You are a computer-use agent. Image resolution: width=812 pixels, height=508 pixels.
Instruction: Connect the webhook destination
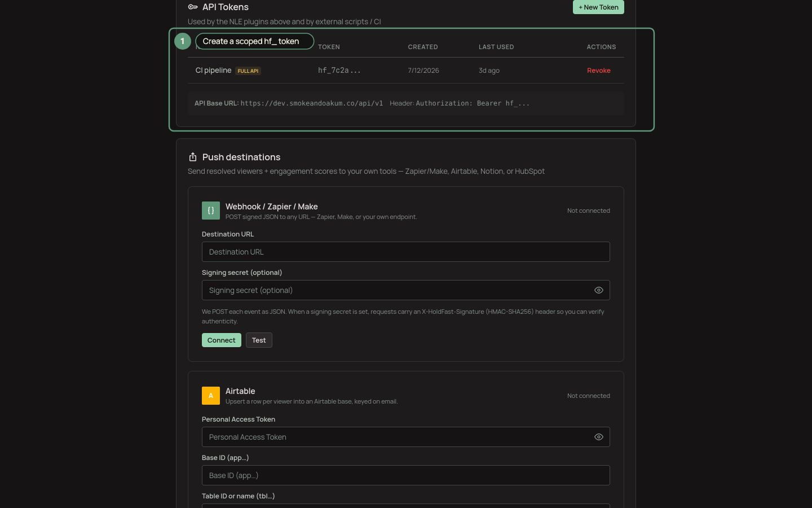(222, 340)
